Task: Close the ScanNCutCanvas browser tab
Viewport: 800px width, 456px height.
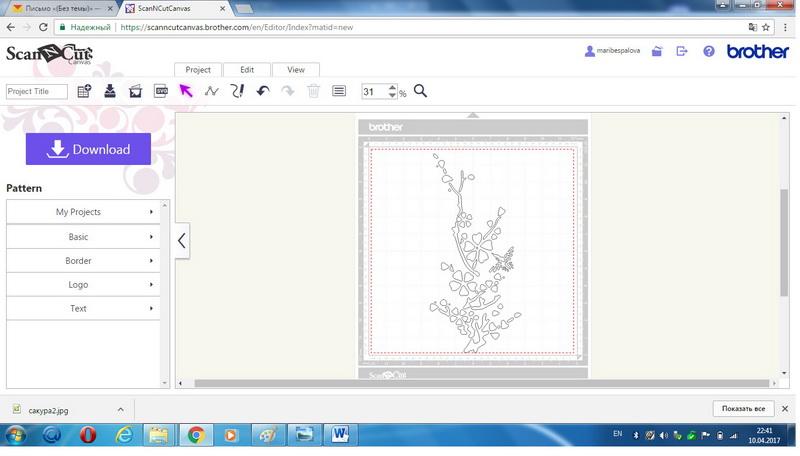Action: pyautogui.click(x=222, y=9)
